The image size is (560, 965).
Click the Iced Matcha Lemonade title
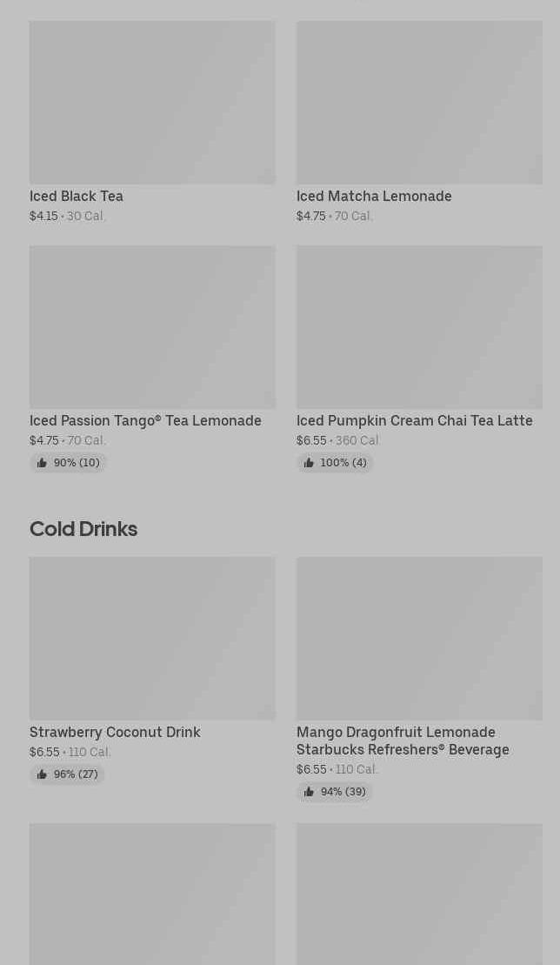pos(374,197)
